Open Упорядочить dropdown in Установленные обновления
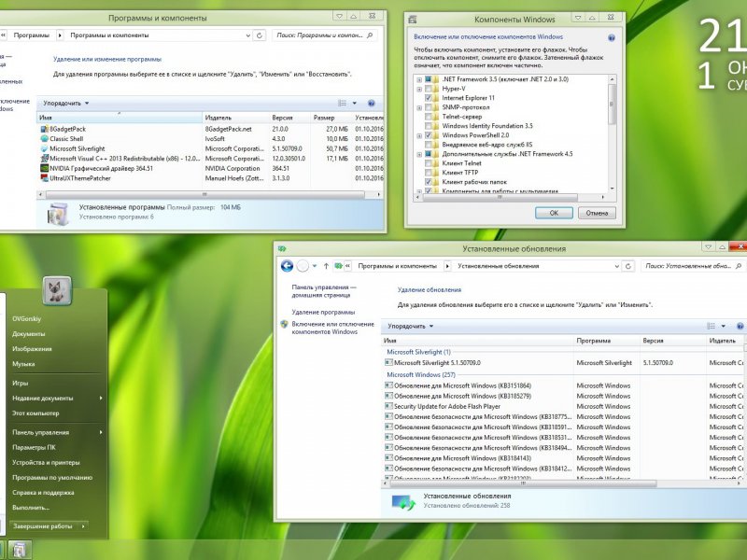This screenshot has height=560, width=747. 410,326
